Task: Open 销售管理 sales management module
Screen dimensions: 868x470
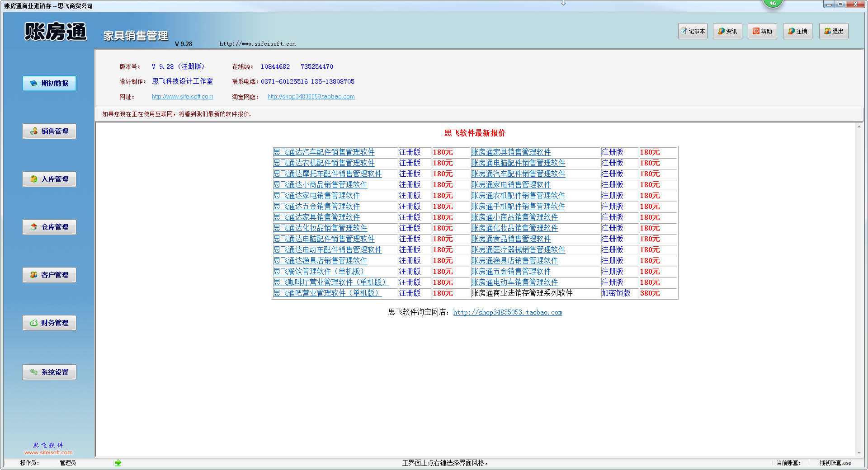Action: [x=49, y=131]
